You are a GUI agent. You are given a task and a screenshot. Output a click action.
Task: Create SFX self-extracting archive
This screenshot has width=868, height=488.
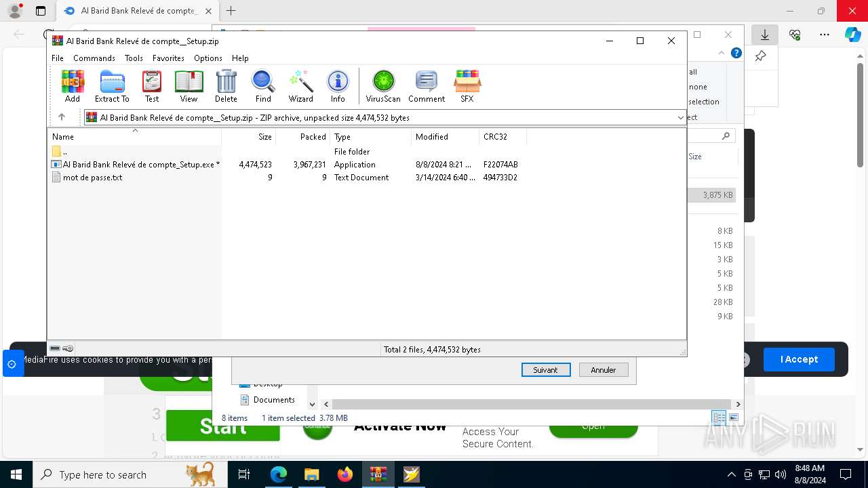click(x=467, y=86)
